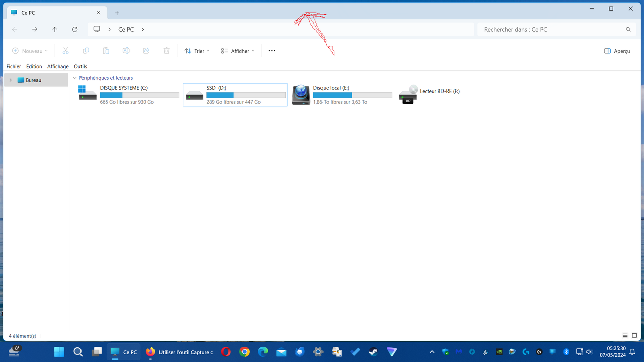Open the Affichage menu
The image size is (644, 362).
pos(58,66)
